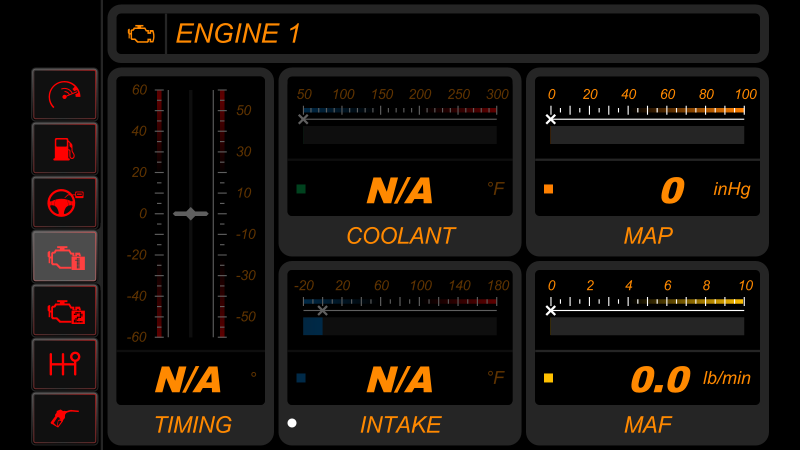Click the MAF gauge label
The height and width of the screenshot is (450, 800).
click(648, 424)
